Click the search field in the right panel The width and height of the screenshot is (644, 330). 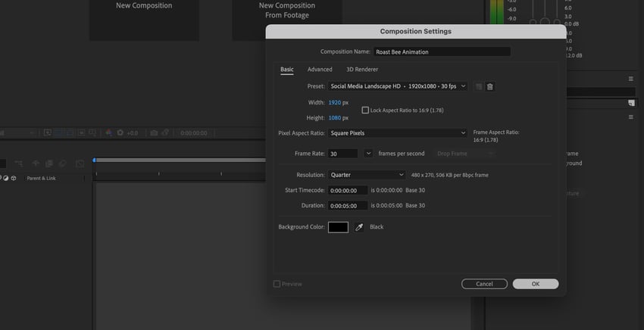601,92
